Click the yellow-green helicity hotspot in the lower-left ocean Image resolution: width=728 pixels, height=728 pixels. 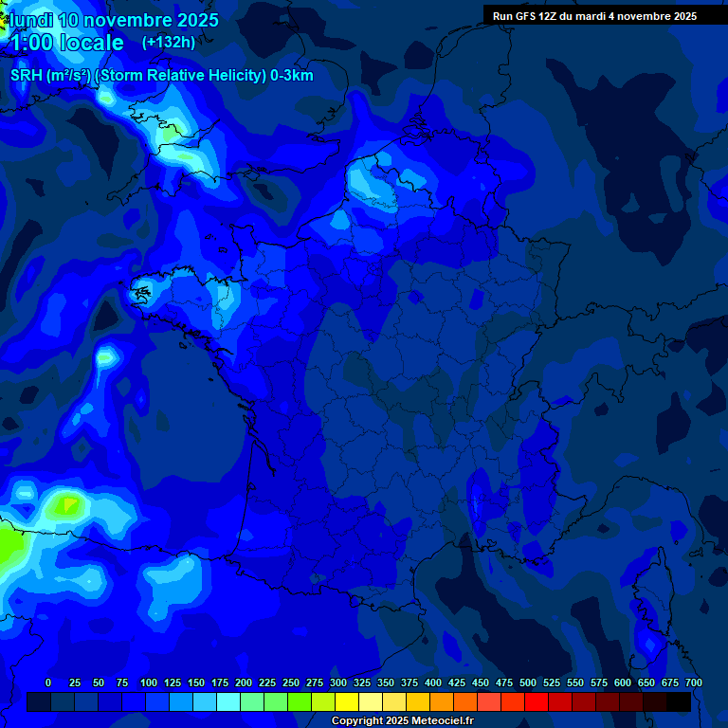(66, 504)
